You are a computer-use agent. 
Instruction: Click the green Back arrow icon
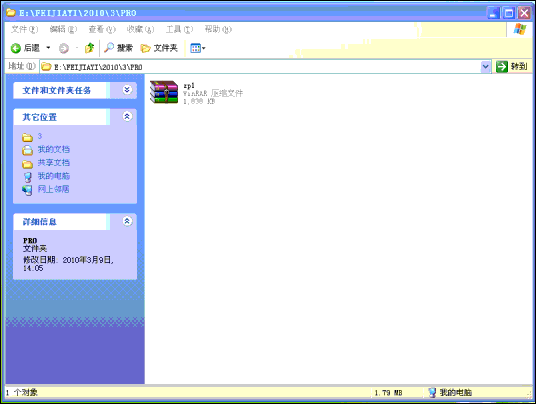pos(16,48)
